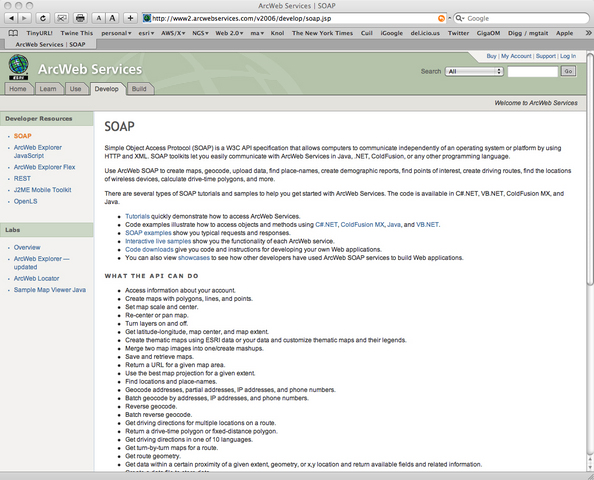Open the Tutorials link

(137, 216)
